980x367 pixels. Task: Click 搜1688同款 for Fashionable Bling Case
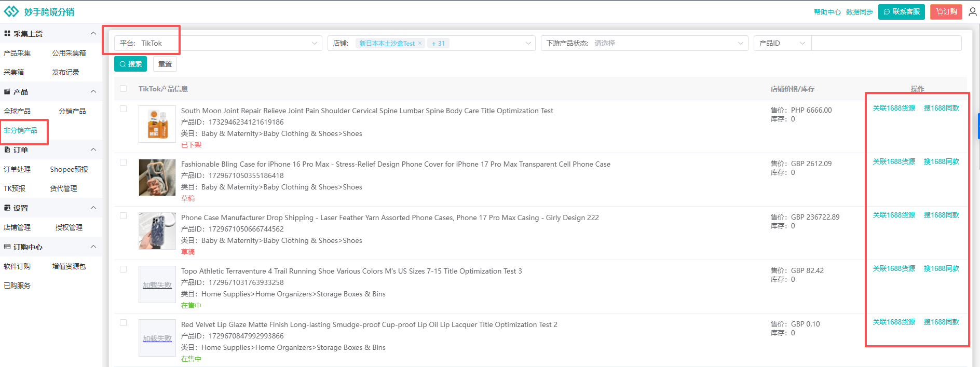pos(942,161)
